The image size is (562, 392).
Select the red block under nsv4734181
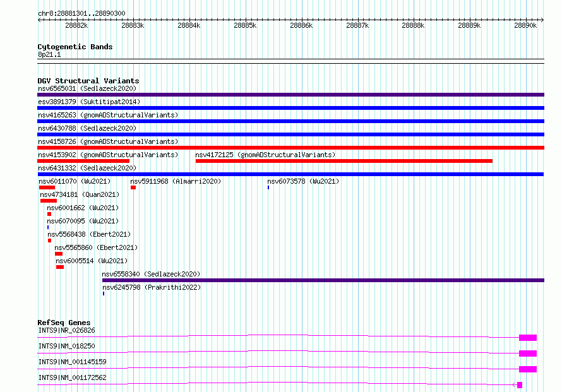pos(49,201)
